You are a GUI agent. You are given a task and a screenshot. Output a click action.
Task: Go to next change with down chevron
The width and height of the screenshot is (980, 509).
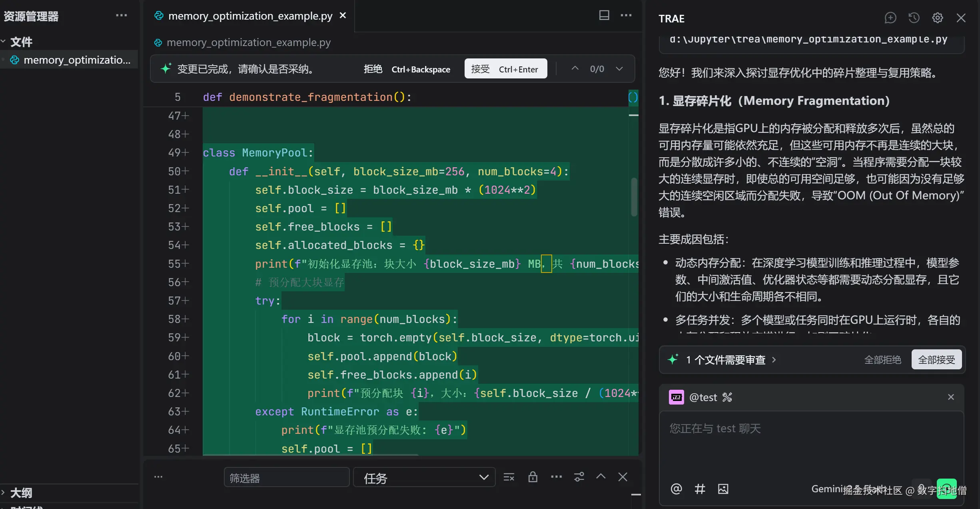click(x=619, y=69)
